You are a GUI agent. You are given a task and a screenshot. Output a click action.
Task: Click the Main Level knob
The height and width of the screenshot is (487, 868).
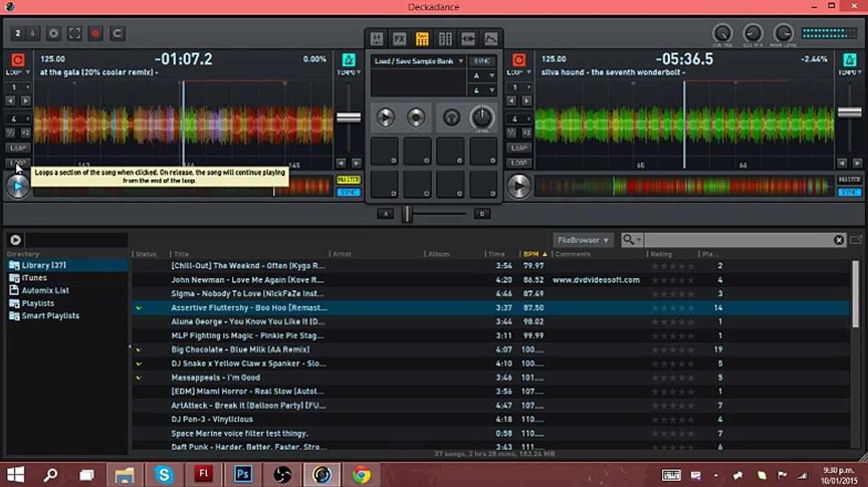point(783,33)
